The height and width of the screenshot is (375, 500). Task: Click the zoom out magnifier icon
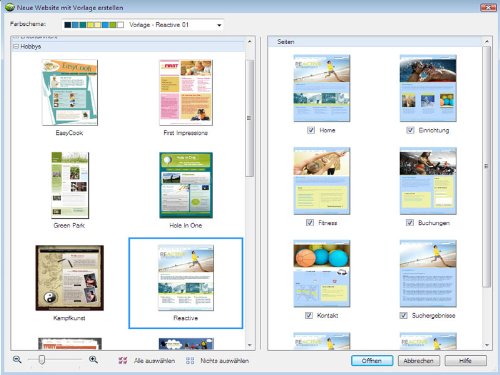(17, 360)
